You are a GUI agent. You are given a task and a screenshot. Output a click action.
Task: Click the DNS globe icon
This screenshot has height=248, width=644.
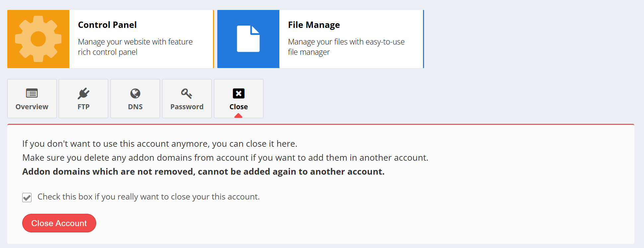(x=135, y=93)
